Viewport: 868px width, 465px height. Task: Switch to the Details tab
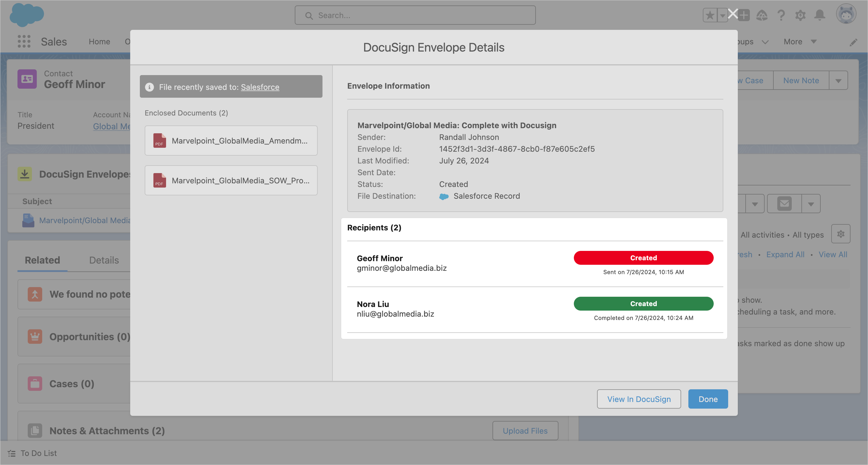coord(104,260)
